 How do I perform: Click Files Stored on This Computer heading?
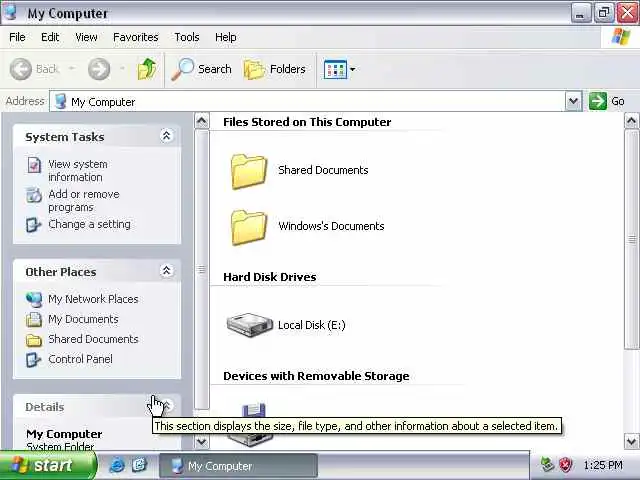307,122
